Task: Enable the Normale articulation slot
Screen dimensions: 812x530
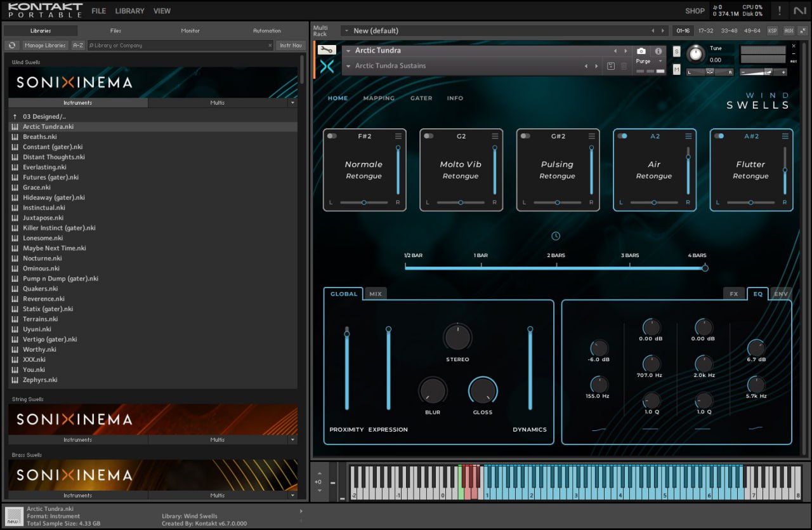Action: [332, 136]
